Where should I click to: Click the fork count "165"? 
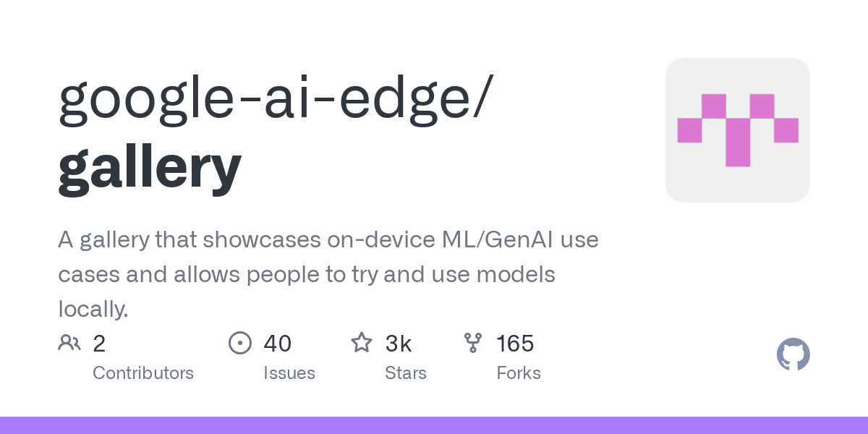(x=515, y=344)
